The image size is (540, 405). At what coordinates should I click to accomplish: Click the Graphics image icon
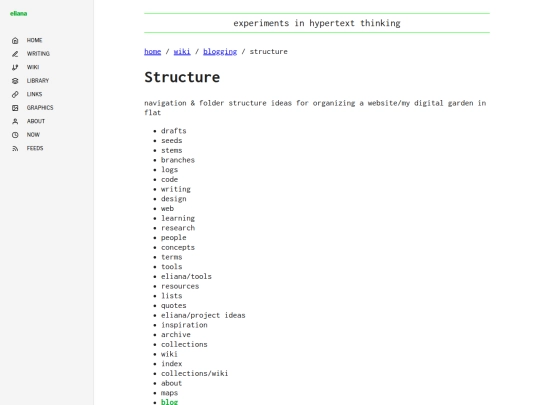(15, 108)
